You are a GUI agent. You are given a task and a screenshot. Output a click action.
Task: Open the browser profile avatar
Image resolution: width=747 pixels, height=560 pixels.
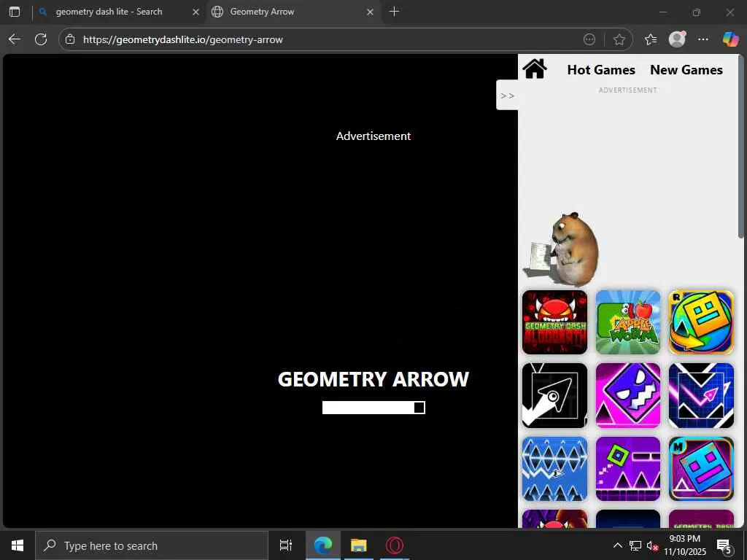coord(677,39)
